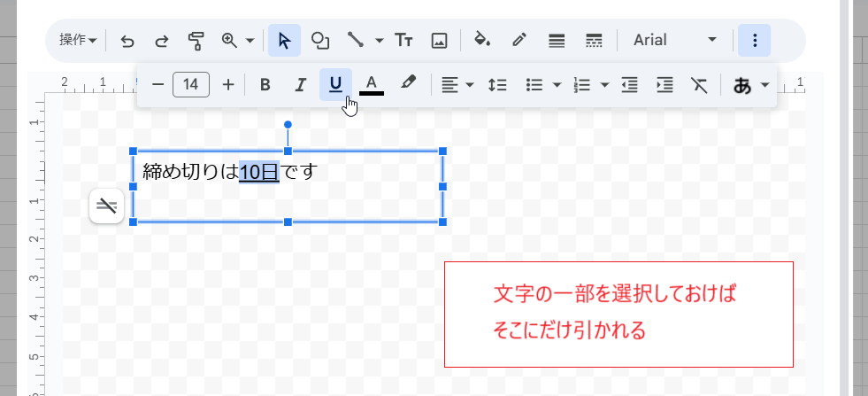This screenshot has height=396, width=868.
Task: Undo the last action
Action: (127, 41)
